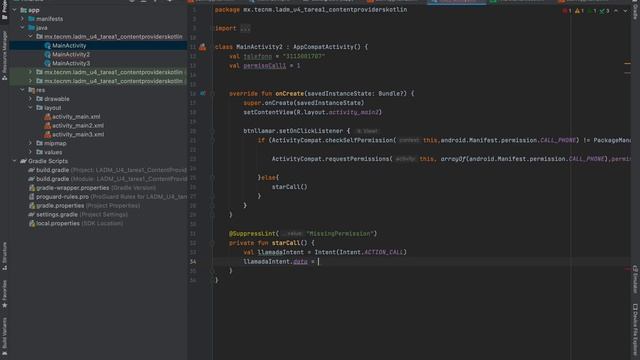The image size is (640, 360).
Task: Click proguard-rules.pro file icon
Action: [31, 197]
